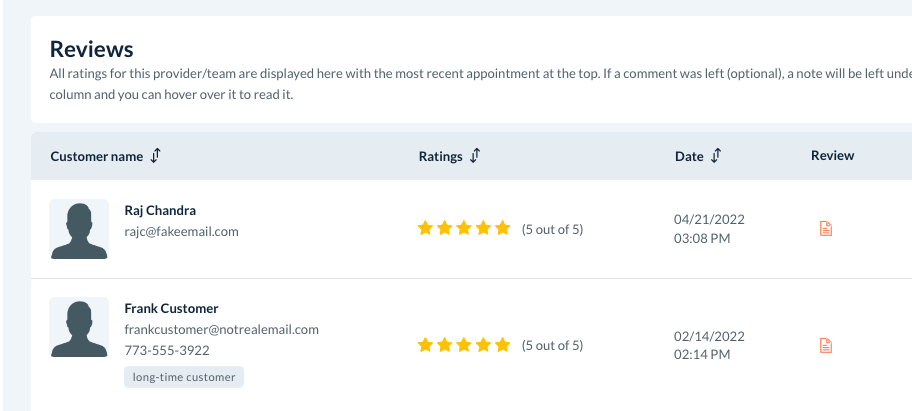Click email rajc@fakeemail.com
Viewport: 912px width, 411px height.
181,231
